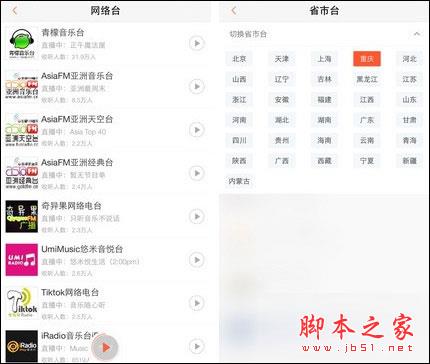430x364 pixels.
Task: Select 上海 in the province grid
Action: coord(324,59)
